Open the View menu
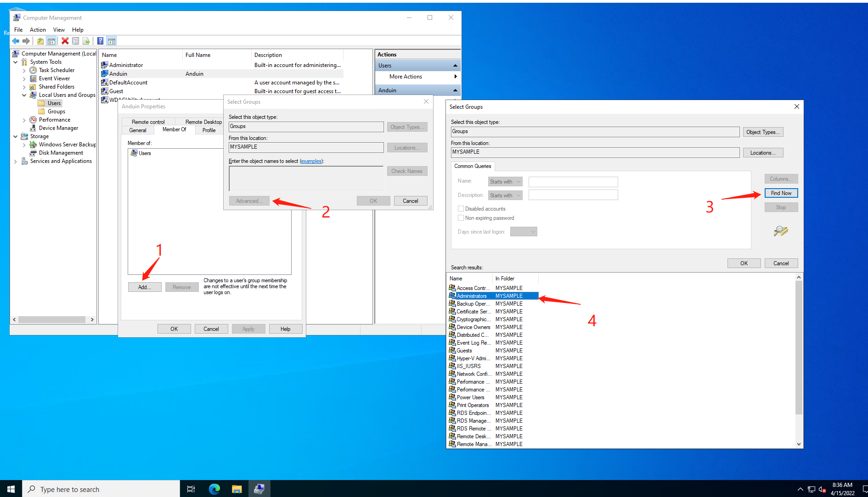The width and height of the screenshot is (868, 497). [59, 30]
